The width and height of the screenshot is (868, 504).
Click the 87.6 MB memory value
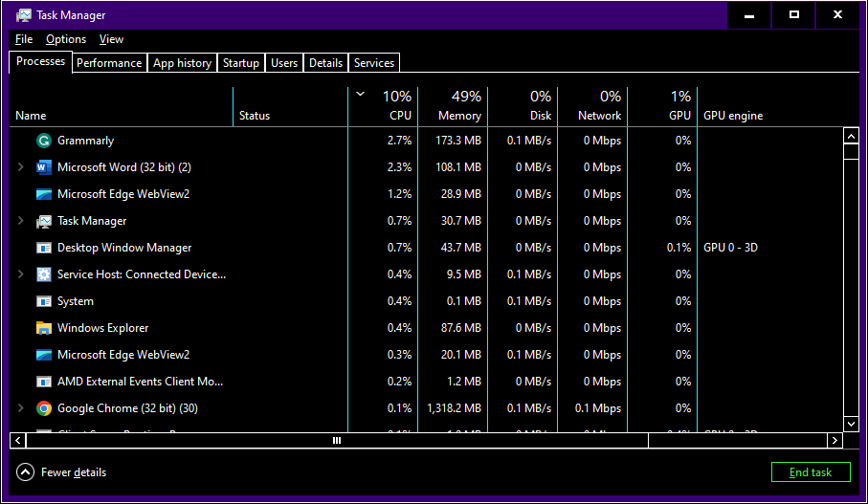(x=461, y=328)
